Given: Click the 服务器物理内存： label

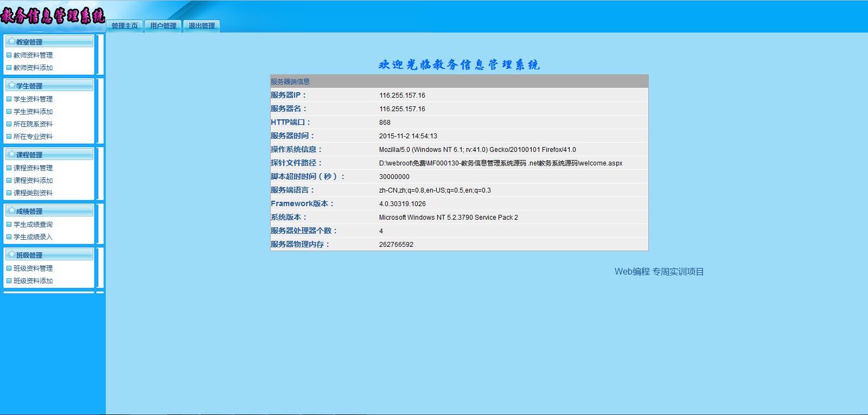Looking at the screenshot, I should coord(301,244).
